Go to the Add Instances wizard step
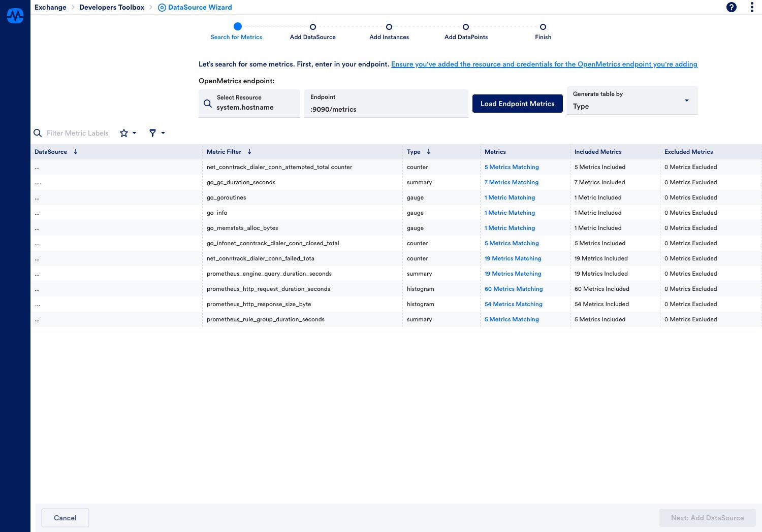Viewport: 762px width, 532px height. pyautogui.click(x=389, y=31)
